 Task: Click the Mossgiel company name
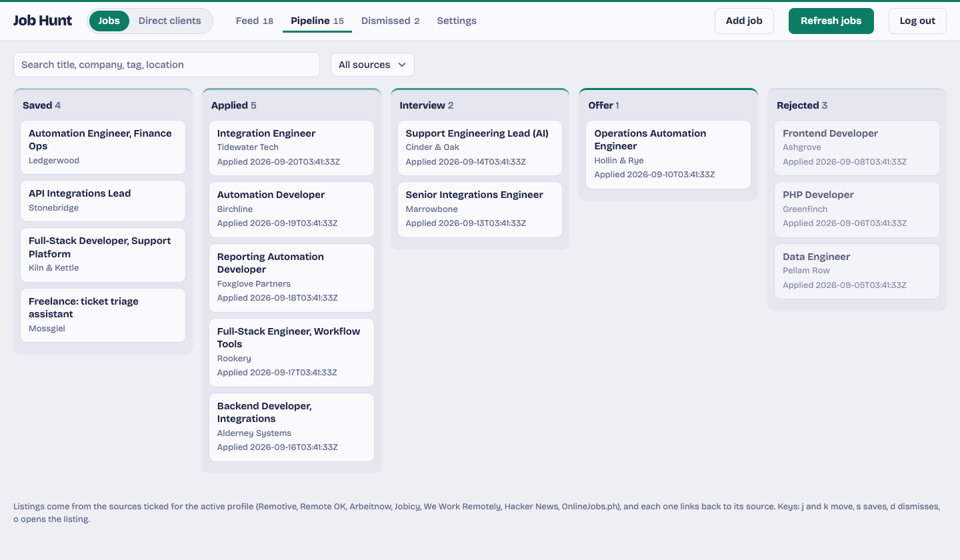click(47, 329)
